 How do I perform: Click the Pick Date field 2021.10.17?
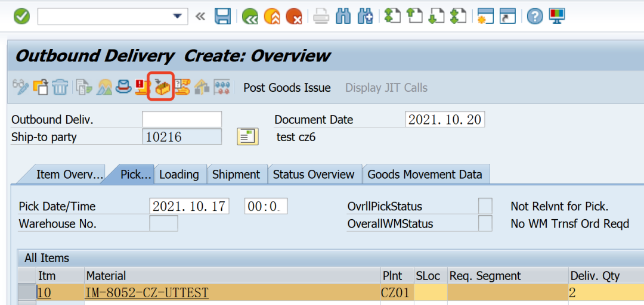(x=190, y=206)
